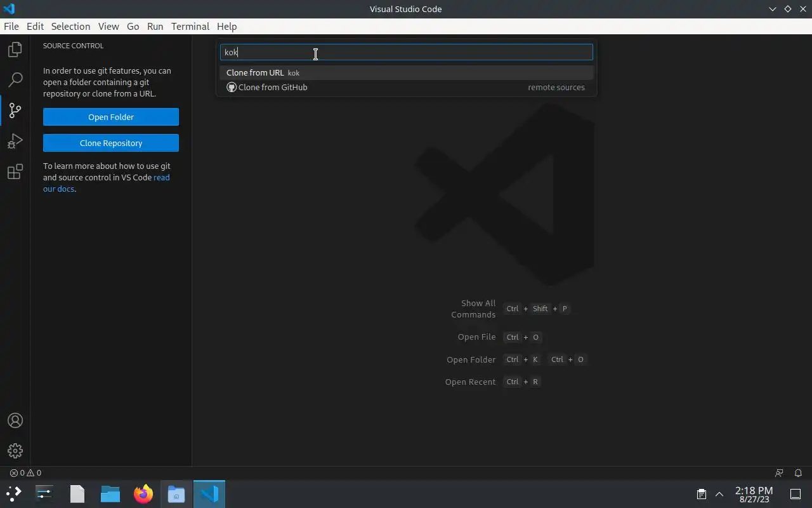Open the clipboard tray icon
The height and width of the screenshot is (508, 812).
coord(702,494)
